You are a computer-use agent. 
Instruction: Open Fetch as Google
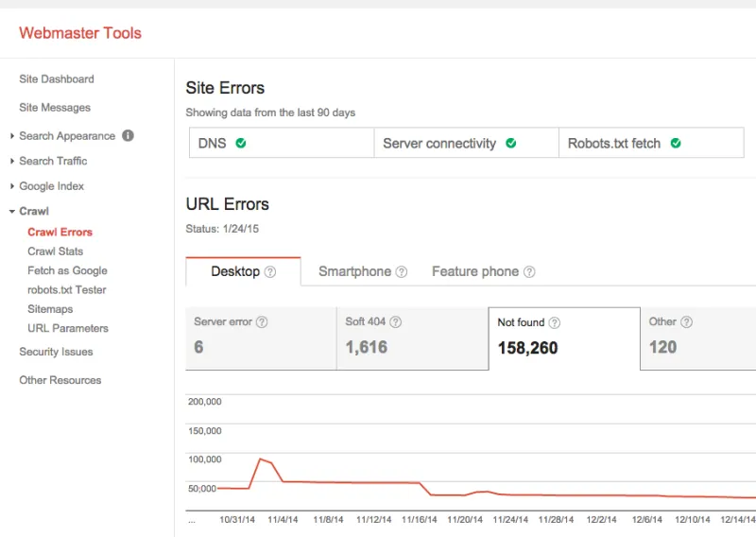(x=67, y=270)
